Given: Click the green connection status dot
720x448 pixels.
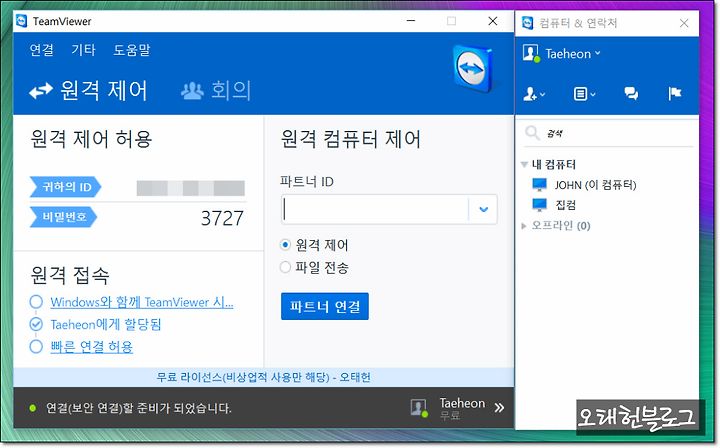Looking at the screenshot, I should point(33,408).
